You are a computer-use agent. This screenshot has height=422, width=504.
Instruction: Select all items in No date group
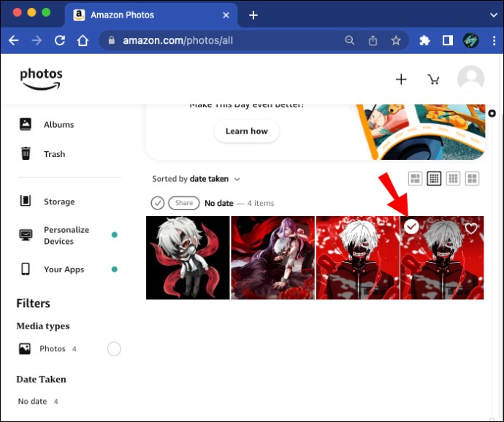158,203
